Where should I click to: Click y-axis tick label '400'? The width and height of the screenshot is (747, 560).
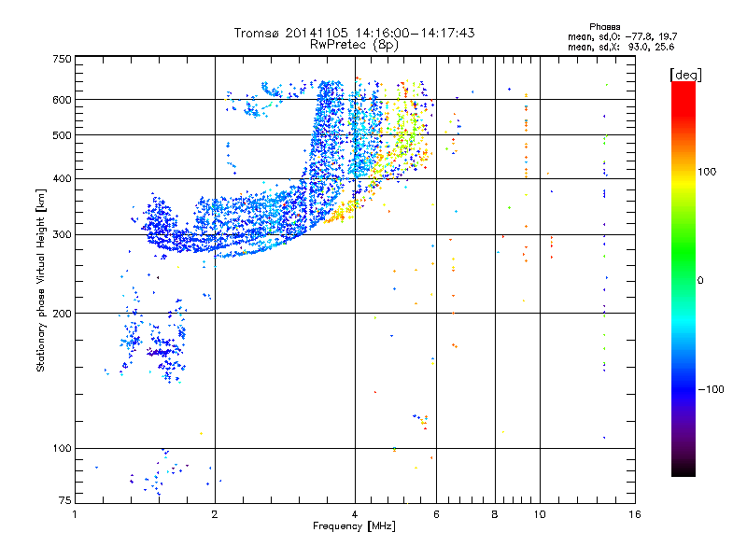point(62,179)
